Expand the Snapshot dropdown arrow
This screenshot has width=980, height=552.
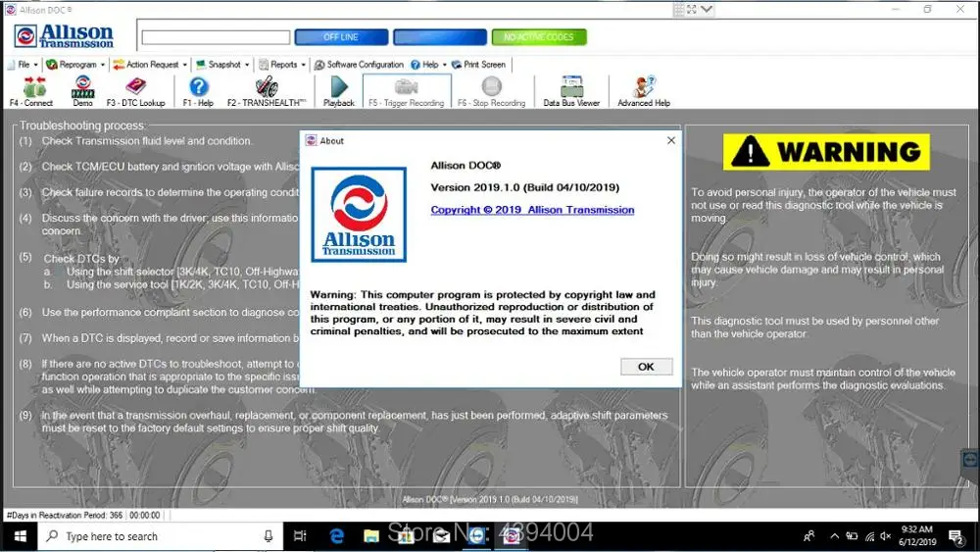247,65
